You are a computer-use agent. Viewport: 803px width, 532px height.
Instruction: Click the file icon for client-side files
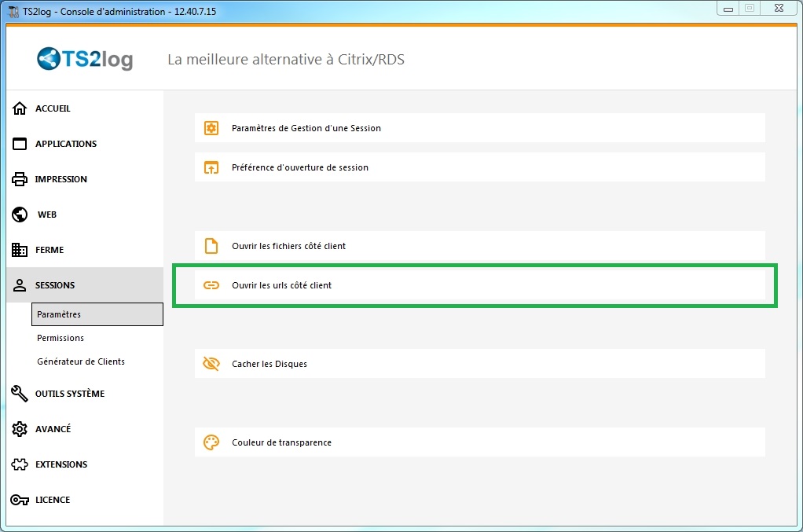coord(211,246)
